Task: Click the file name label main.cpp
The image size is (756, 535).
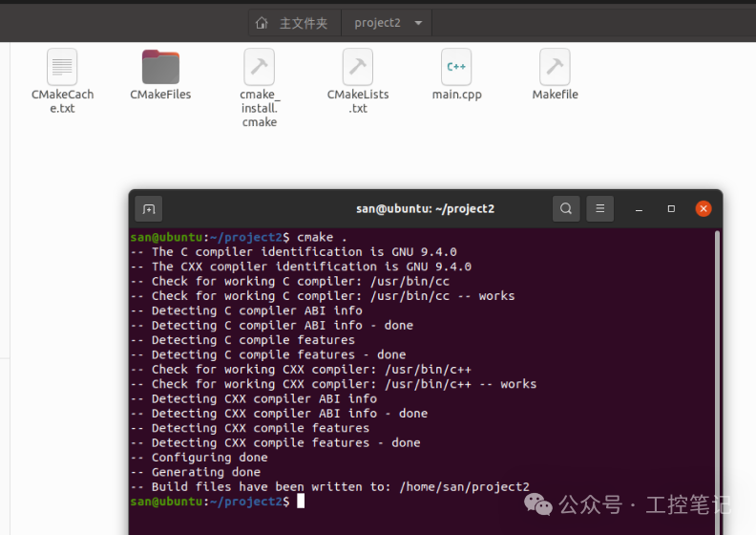Action: [x=456, y=95]
